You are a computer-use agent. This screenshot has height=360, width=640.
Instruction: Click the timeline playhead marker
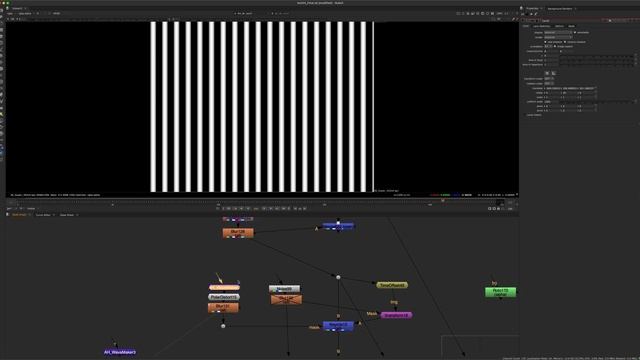pos(443,200)
